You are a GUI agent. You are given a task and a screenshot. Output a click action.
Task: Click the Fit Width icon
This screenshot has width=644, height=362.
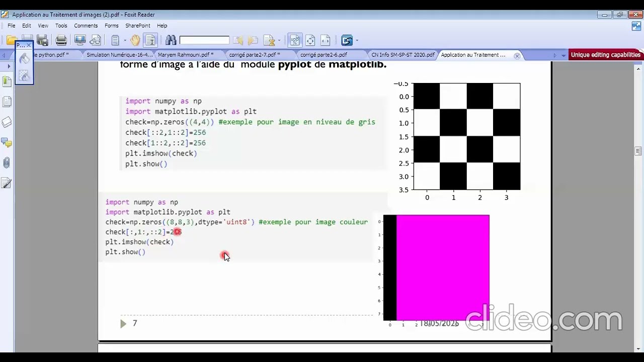[326, 40]
